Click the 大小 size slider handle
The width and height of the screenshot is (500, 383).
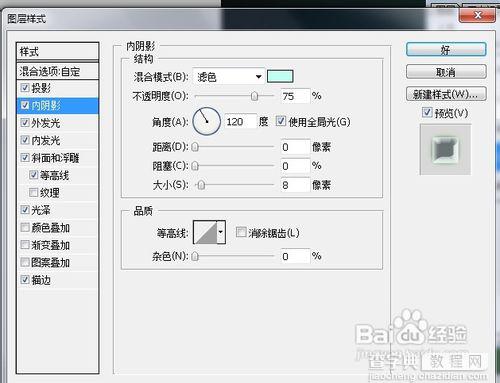pos(201,185)
